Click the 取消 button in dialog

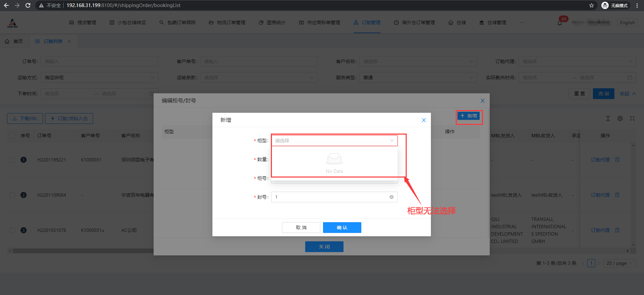coord(301,228)
